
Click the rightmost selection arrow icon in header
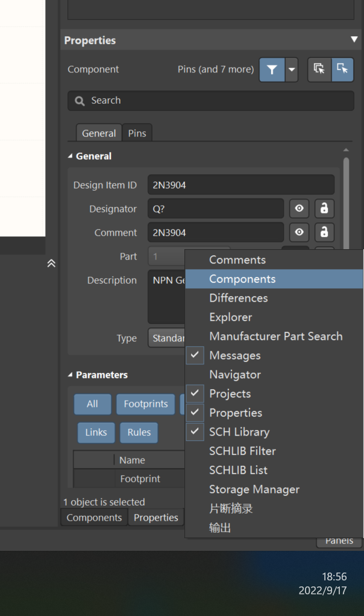(342, 69)
